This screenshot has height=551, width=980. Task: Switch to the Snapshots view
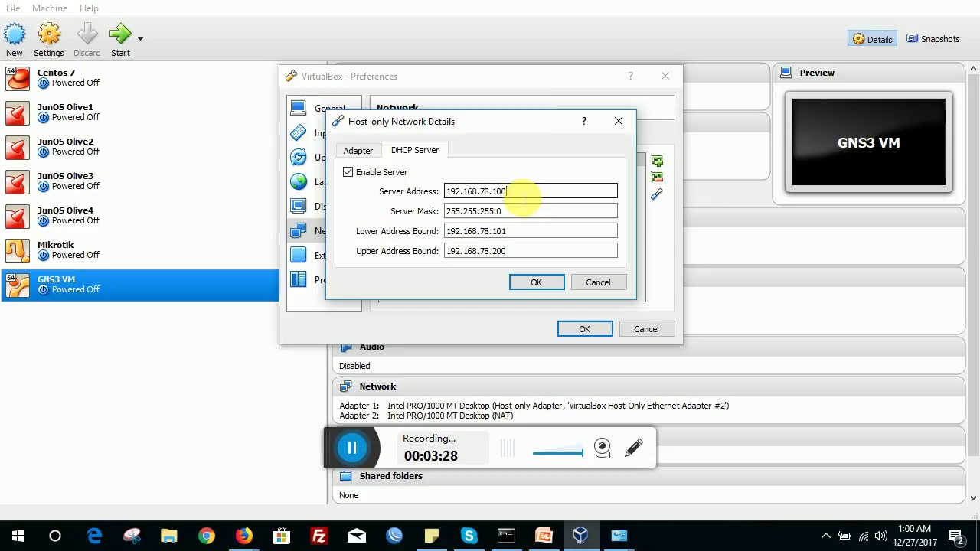933,39
